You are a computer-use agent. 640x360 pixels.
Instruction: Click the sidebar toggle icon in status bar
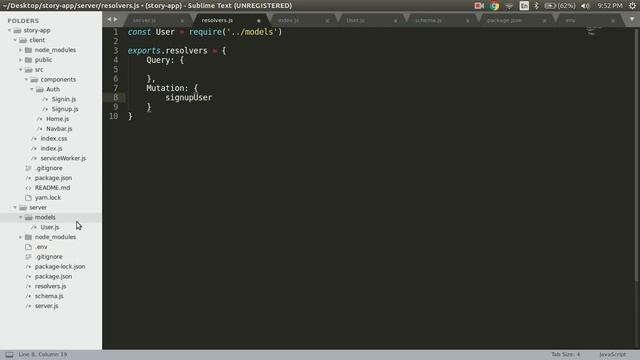tap(9, 354)
